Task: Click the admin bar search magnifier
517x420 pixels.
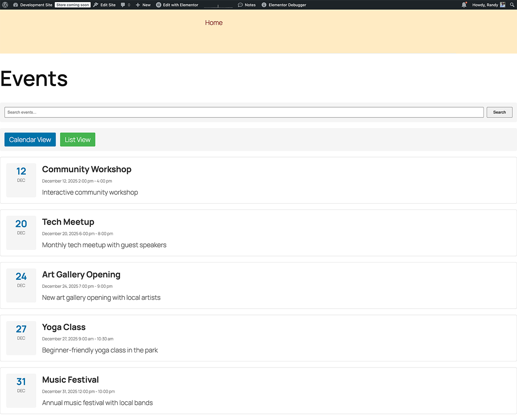Action: point(512,5)
